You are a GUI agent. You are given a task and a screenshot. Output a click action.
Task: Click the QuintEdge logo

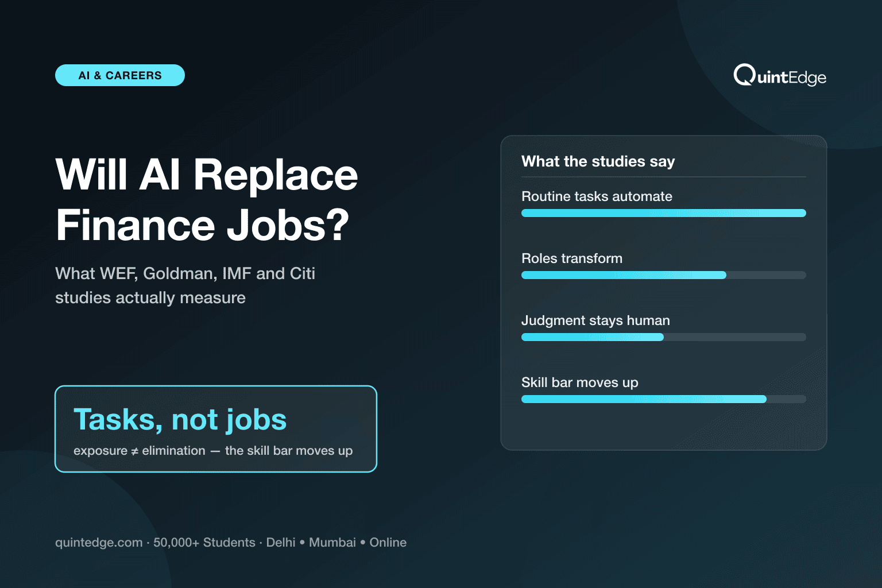[780, 75]
